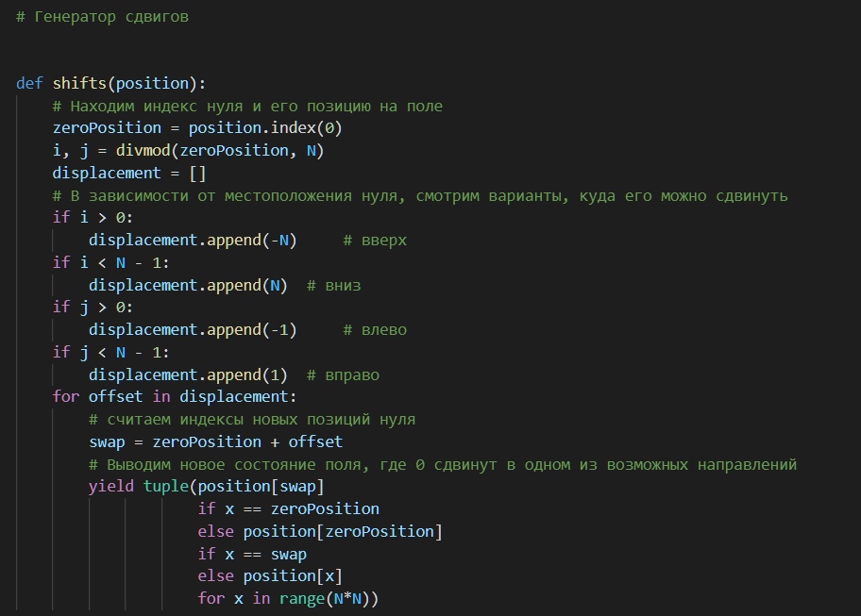Click 'for x in range(N*N))' line
The height and width of the screenshot is (616, 861).
288,598
